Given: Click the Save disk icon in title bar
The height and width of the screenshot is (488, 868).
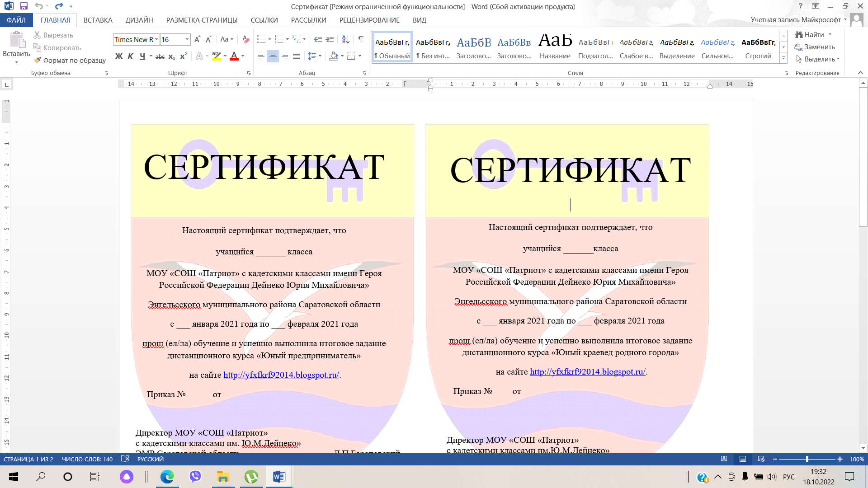Looking at the screenshot, I should 24,6.
